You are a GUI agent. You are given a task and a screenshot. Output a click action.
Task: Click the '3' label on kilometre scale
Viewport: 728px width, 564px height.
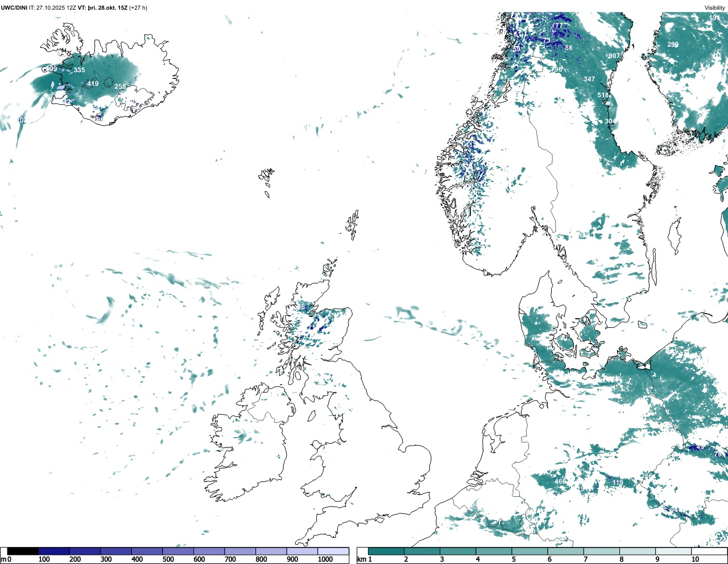click(x=442, y=559)
